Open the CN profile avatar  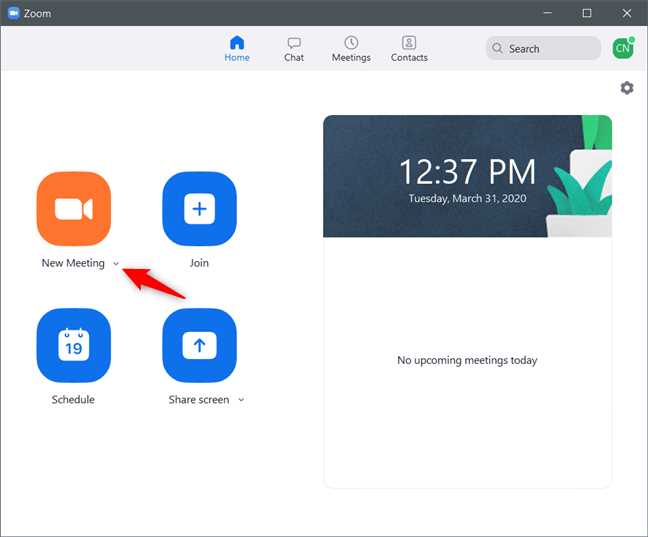623,48
